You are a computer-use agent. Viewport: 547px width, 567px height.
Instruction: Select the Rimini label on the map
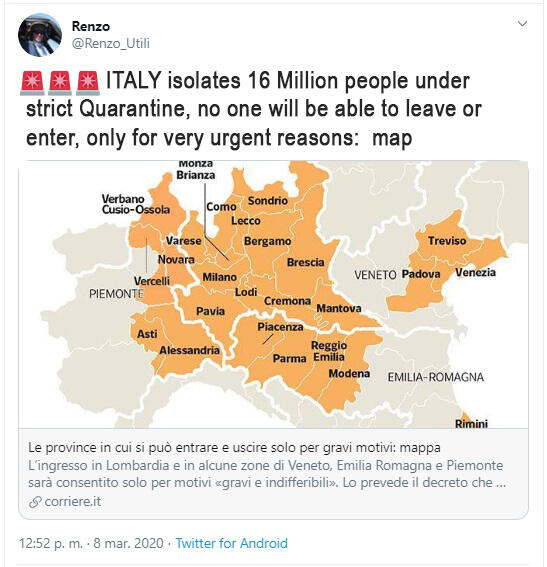[x=471, y=423]
